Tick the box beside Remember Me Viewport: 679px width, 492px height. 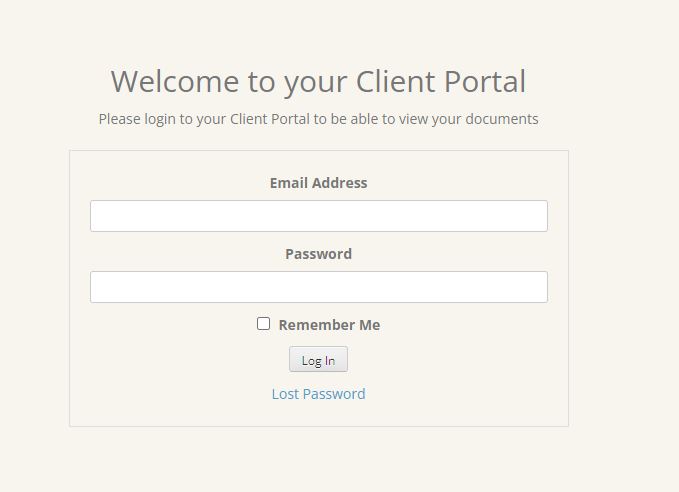[264, 323]
